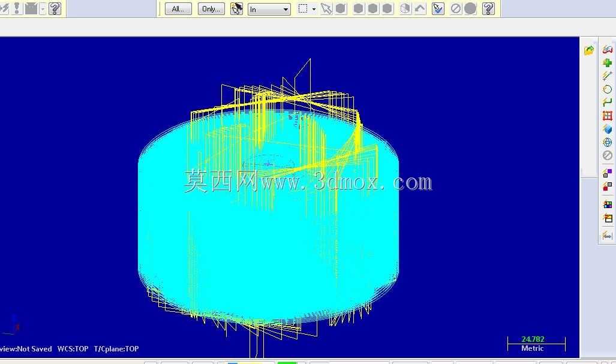Click the horizontal dimension arrows icon

click(608, 236)
